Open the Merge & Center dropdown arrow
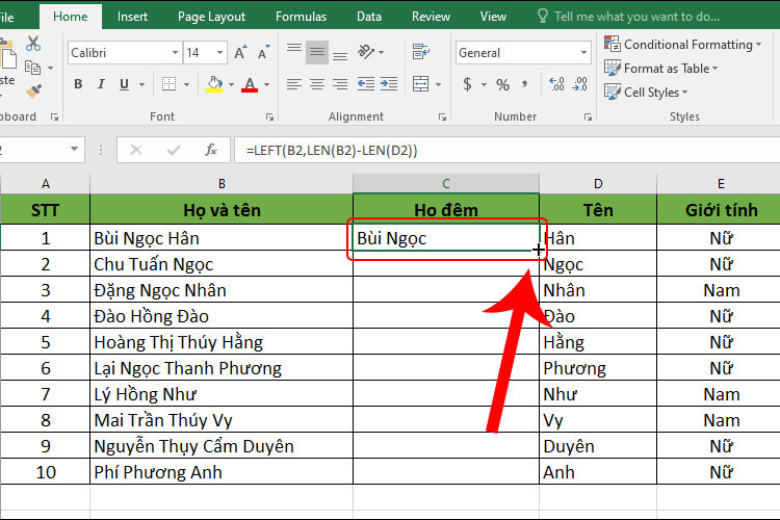Image resolution: width=780 pixels, height=520 pixels. point(438,85)
